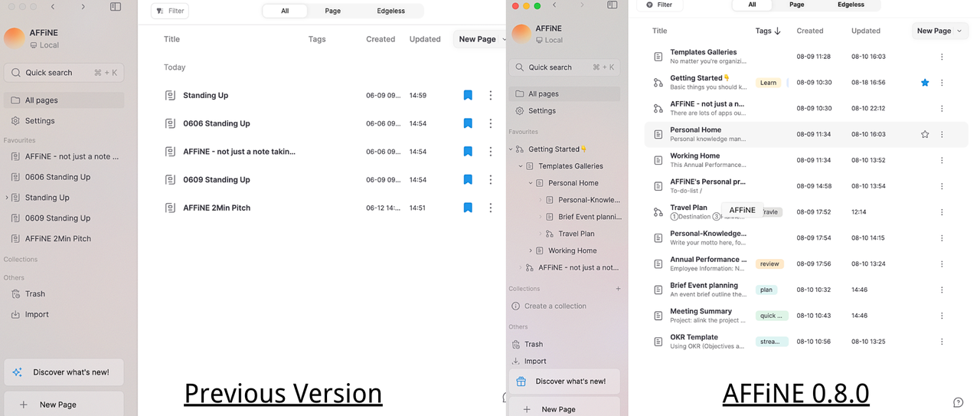Screen dimensions: 980x416
Task: Star the Personal Home page in list
Action: click(x=925, y=134)
